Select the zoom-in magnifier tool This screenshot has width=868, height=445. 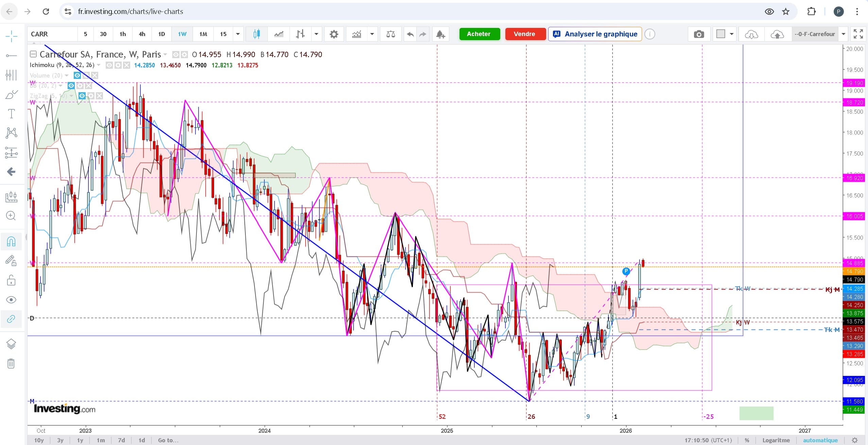tap(11, 216)
